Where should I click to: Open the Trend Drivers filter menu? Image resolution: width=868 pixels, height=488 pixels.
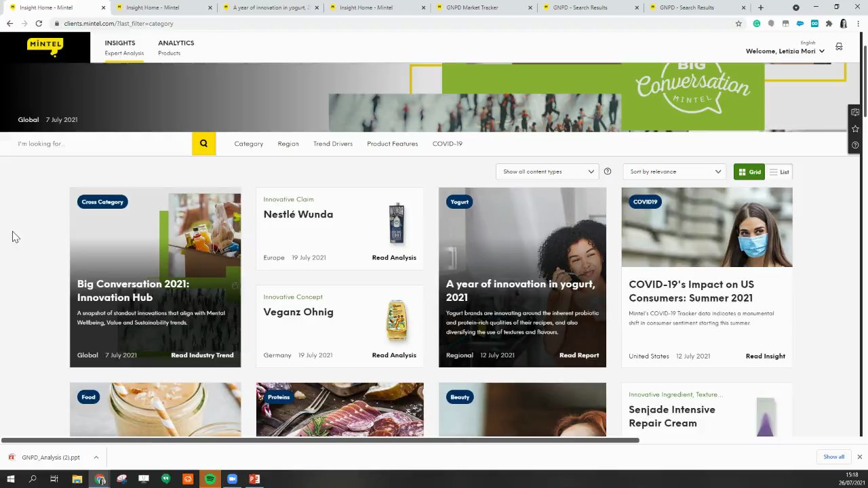(x=333, y=144)
